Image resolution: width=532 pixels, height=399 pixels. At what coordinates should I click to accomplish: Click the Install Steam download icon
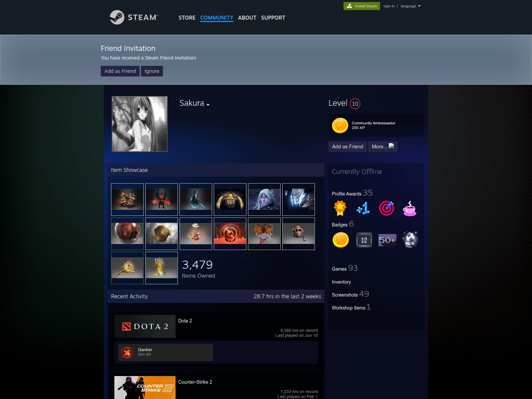pyautogui.click(x=349, y=6)
